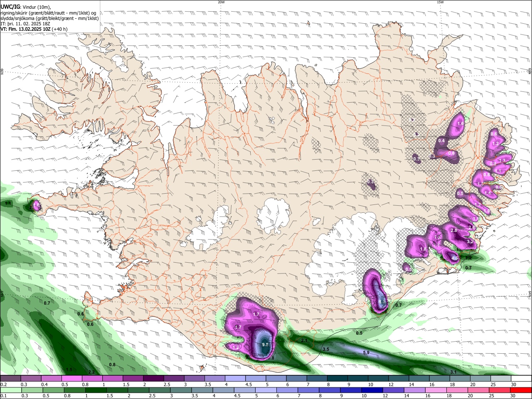Click the 2.1 precipitation value on the map

(304, 340)
